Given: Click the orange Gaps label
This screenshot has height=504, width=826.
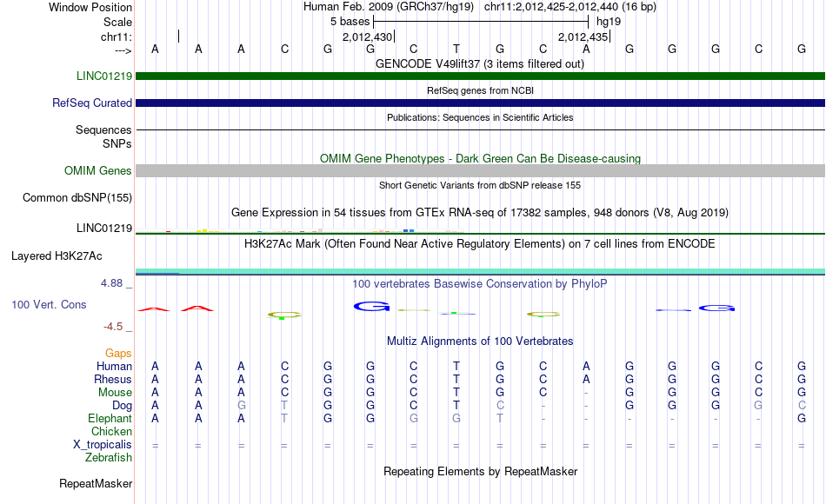Looking at the screenshot, I should 118,354.
